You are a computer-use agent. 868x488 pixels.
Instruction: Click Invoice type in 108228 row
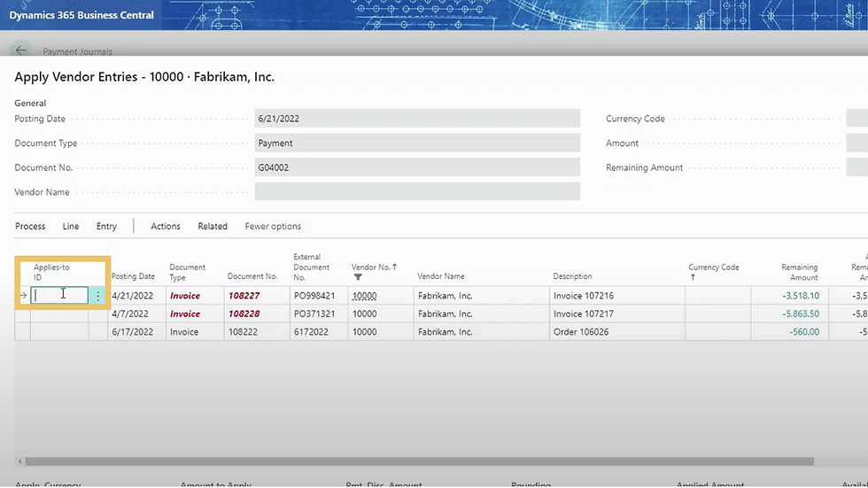point(185,314)
